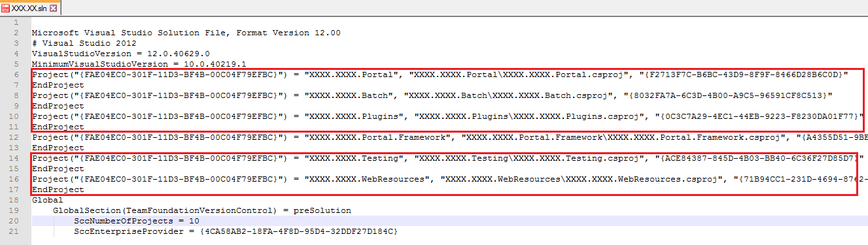Click the 'MinimumVisualStudioVersion = 10.0.40219.1' line
The width and height of the screenshot is (868, 245).
click(x=139, y=64)
